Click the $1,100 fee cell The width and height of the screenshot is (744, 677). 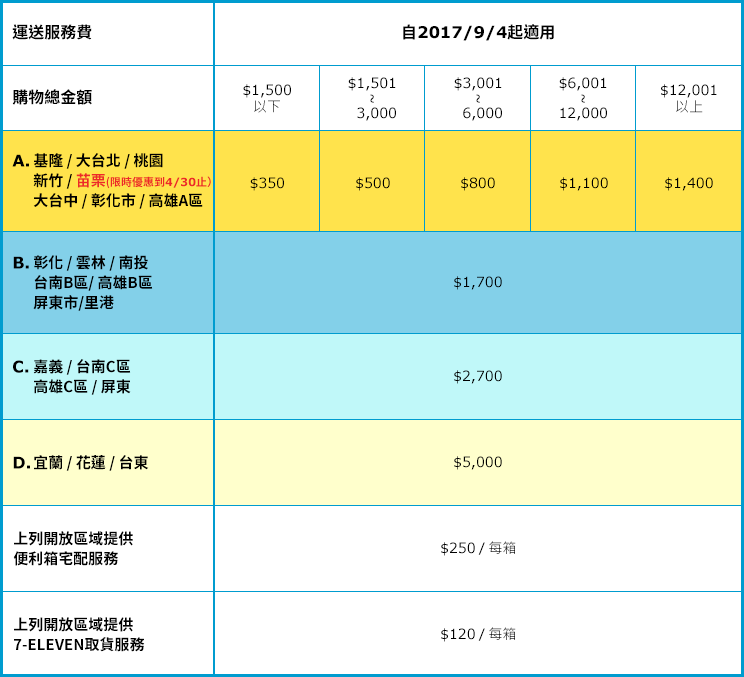[583, 183]
